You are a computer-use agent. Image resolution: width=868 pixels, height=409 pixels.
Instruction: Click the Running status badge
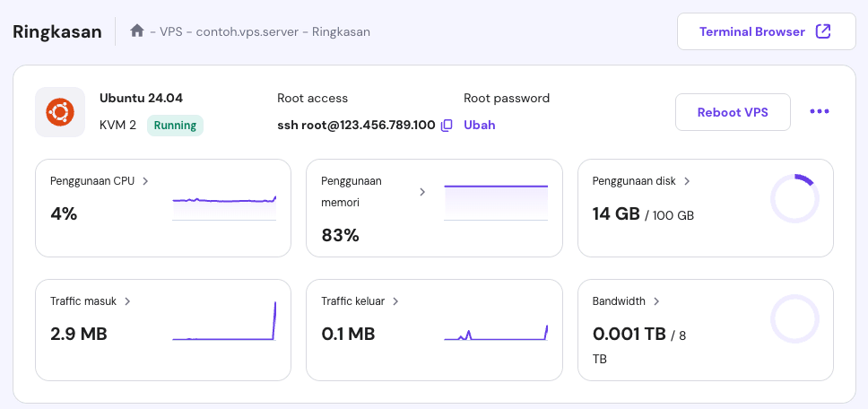[175, 126]
